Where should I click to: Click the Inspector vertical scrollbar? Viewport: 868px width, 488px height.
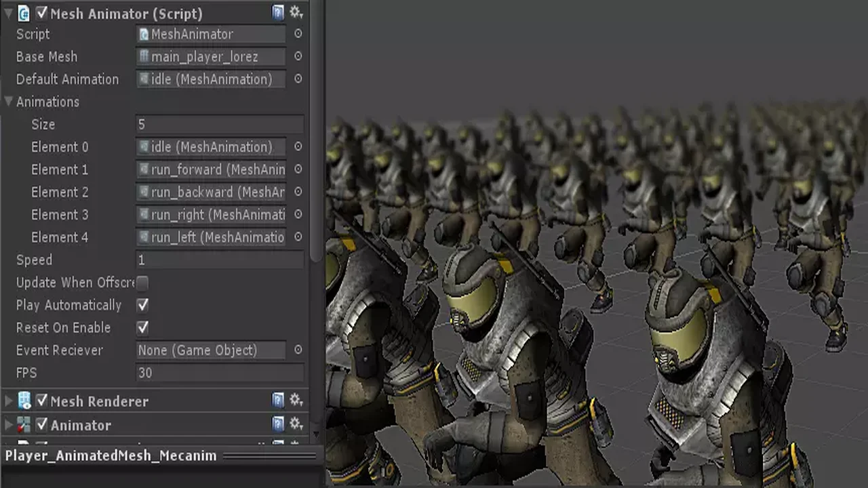(315, 136)
